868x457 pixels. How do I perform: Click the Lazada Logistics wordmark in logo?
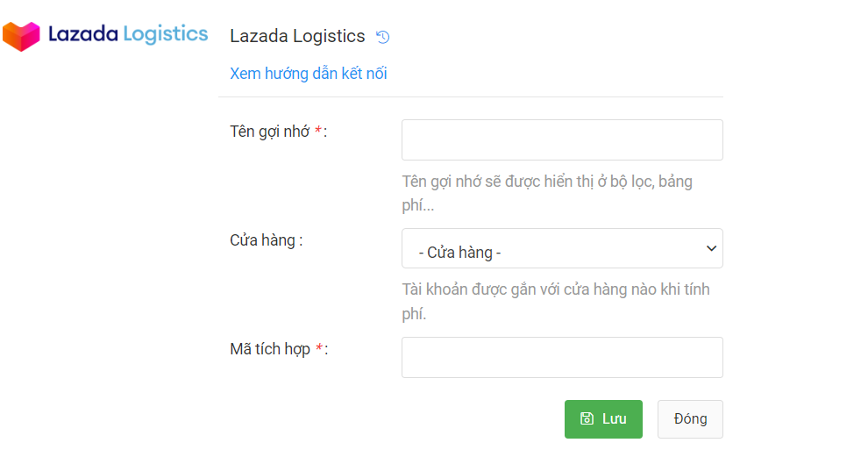(128, 35)
